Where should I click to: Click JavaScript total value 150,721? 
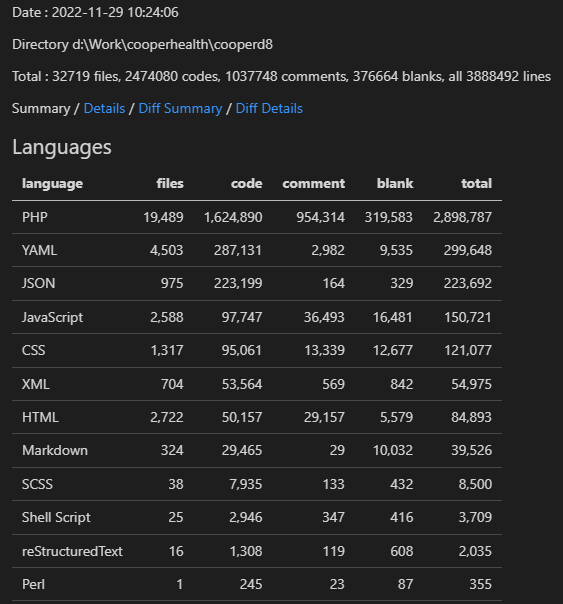click(468, 317)
